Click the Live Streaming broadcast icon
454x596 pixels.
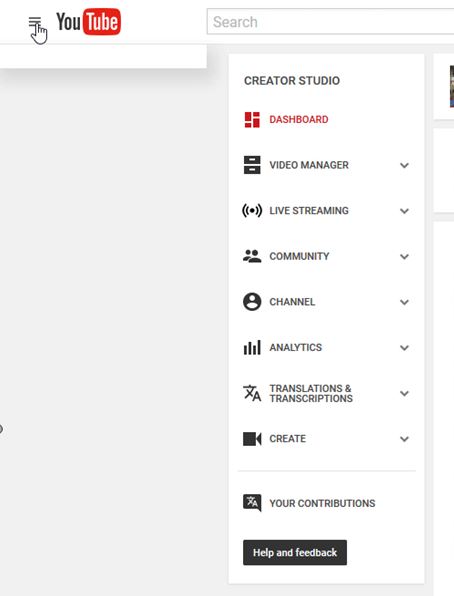click(252, 210)
